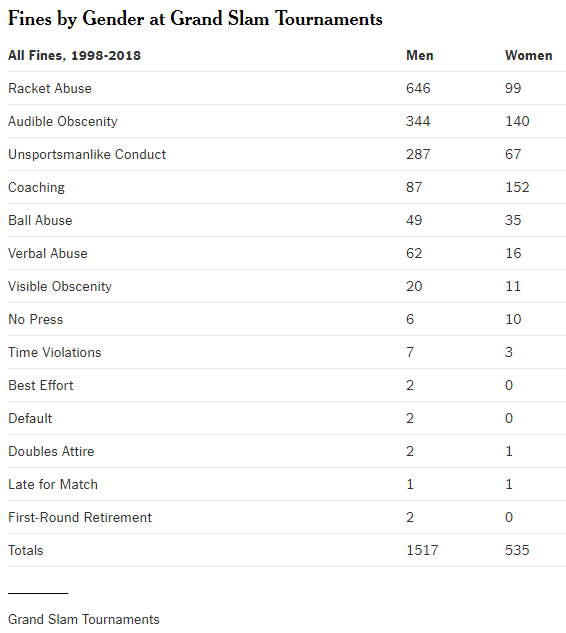This screenshot has height=633, width=566.
Task: Click the 'Coaching' row label
Action: pos(36,188)
